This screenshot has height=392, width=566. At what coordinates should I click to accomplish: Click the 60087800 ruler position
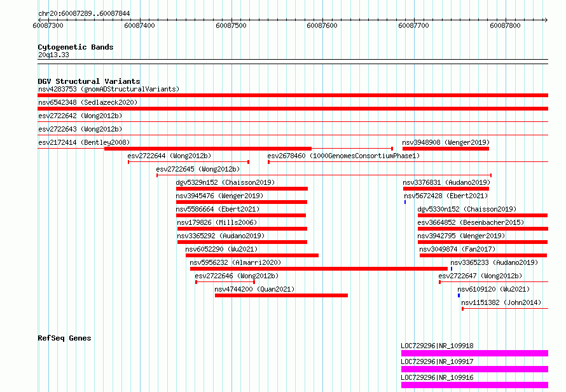506,25
